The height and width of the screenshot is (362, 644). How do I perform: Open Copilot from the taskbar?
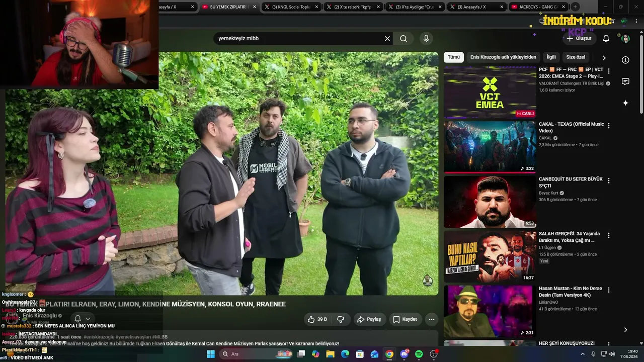(x=315, y=354)
